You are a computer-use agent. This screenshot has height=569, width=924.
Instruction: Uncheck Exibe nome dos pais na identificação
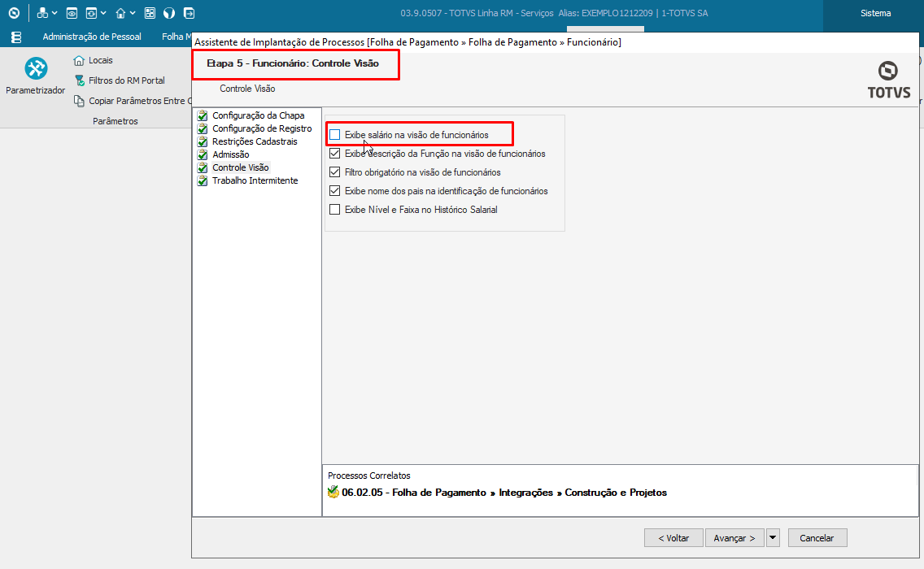click(335, 191)
